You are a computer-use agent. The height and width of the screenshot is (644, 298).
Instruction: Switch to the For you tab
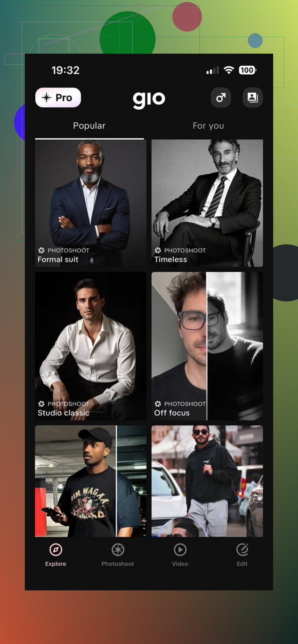pos(208,126)
